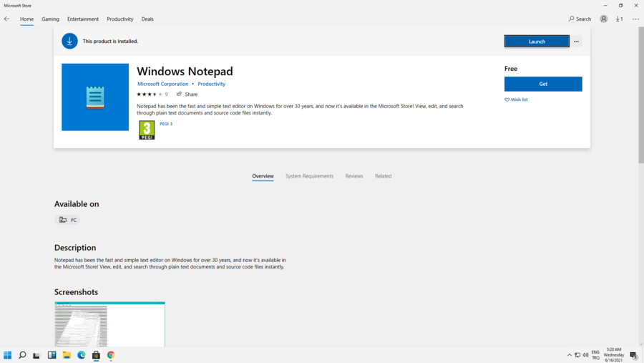Open the Deals tab
The width and height of the screenshot is (644, 363).
point(147,19)
